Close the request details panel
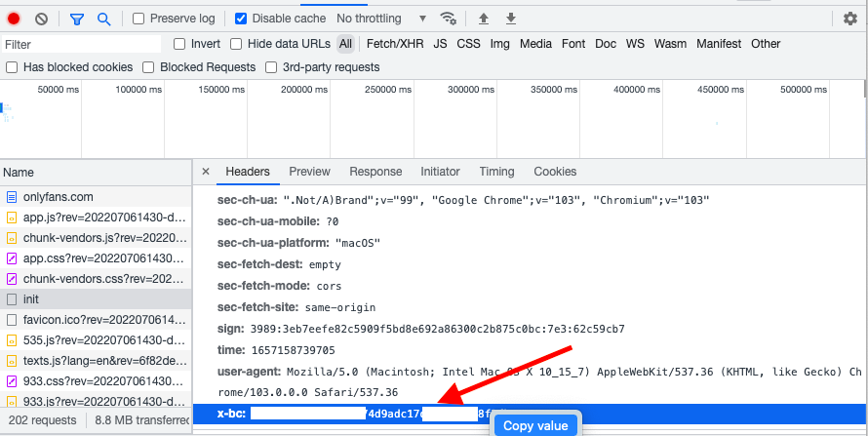This screenshot has height=436, width=868. [206, 172]
